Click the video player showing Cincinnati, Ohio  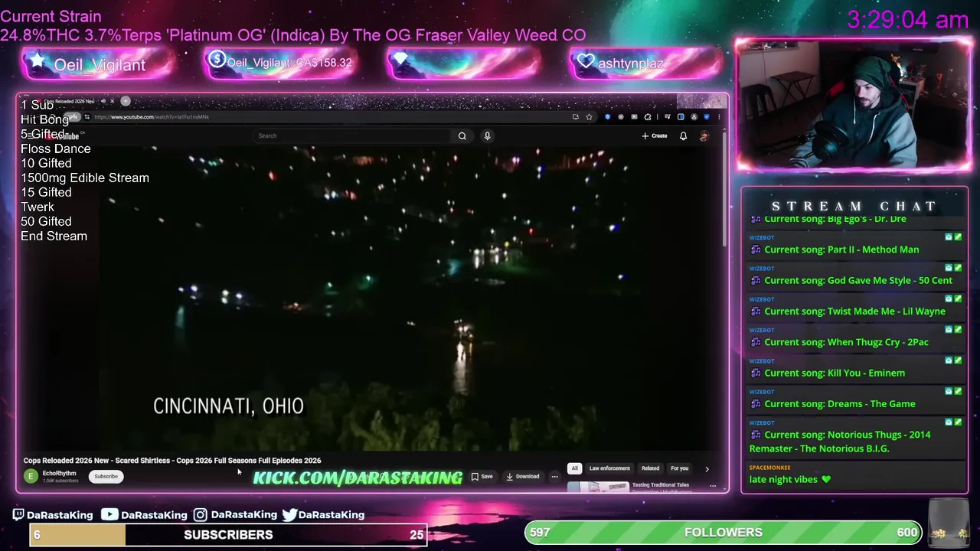coord(371,298)
